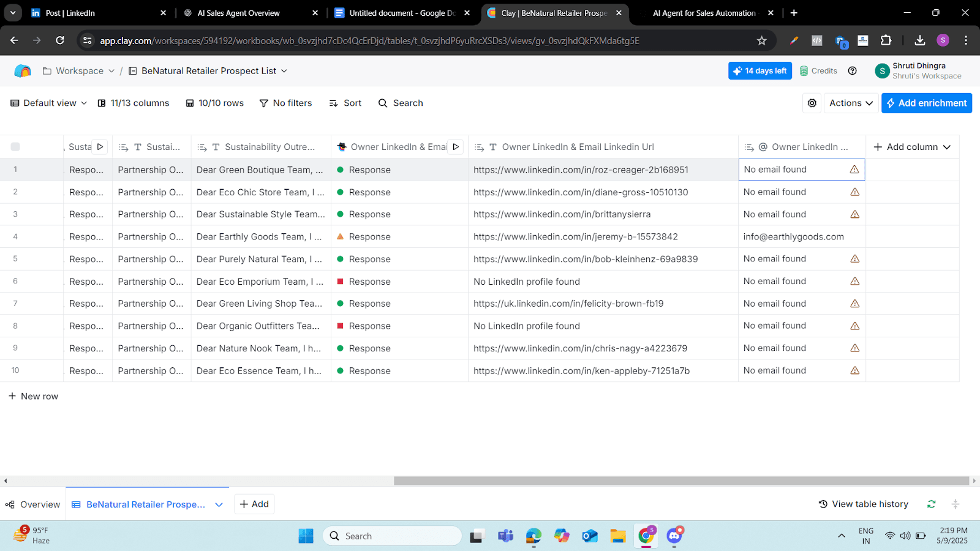Switch to AI Sales Agent Overview tab

(251, 13)
